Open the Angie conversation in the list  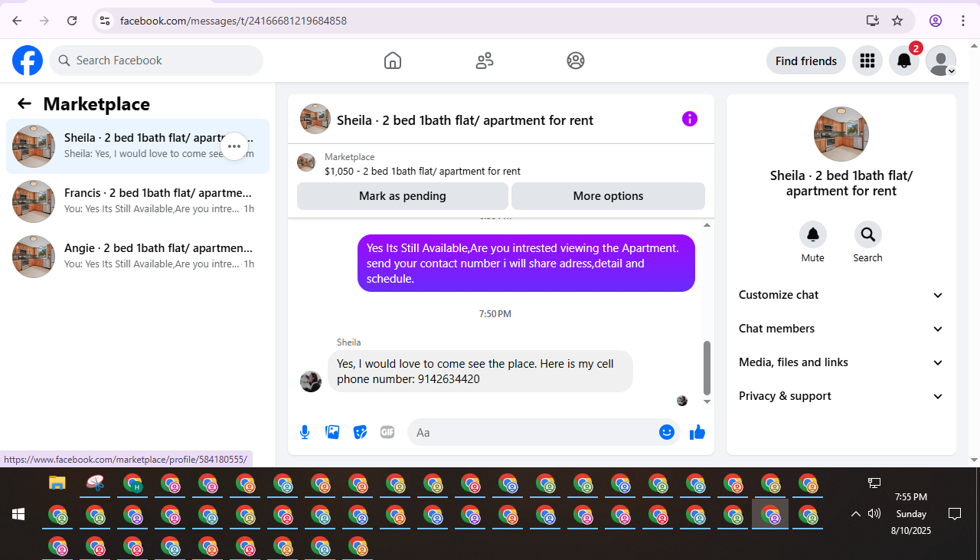pos(138,257)
